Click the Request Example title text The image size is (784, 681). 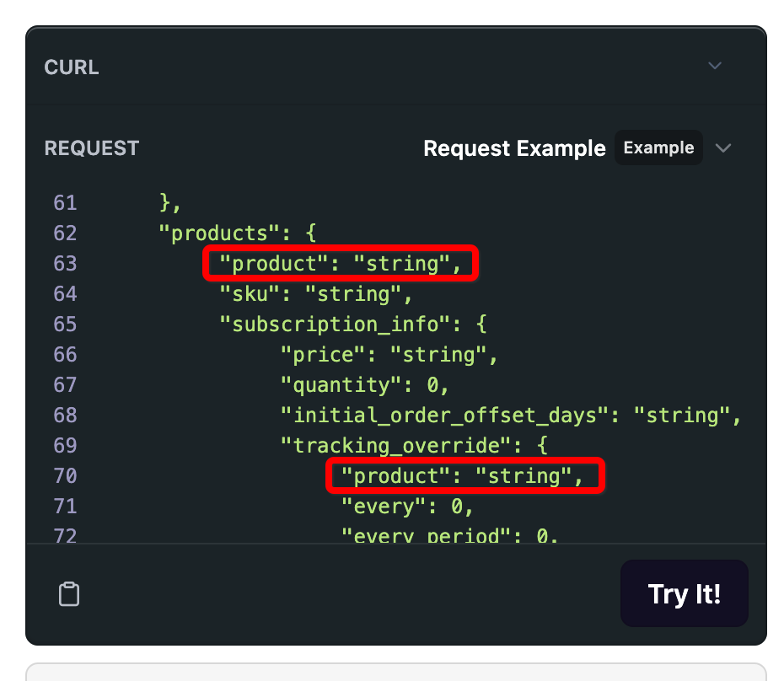pos(513,149)
